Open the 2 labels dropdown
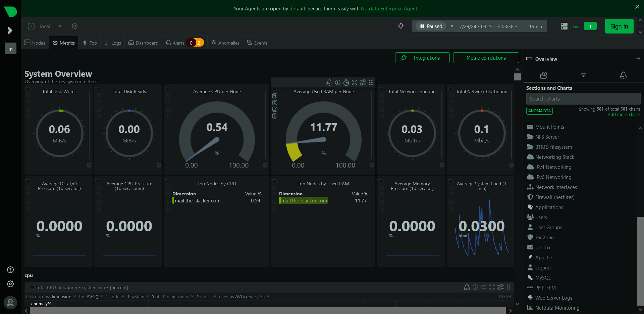The image size is (644, 314). [x=206, y=297]
